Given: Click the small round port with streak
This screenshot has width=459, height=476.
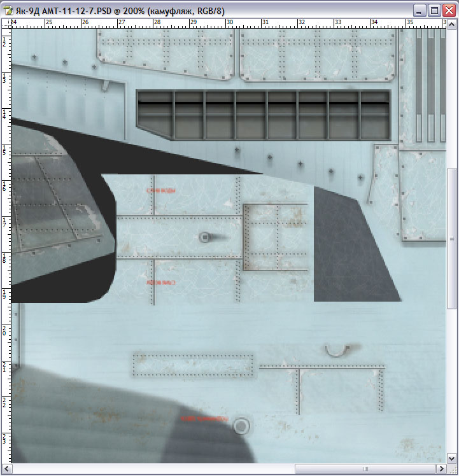Looking at the screenshot, I should tap(205, 237).
